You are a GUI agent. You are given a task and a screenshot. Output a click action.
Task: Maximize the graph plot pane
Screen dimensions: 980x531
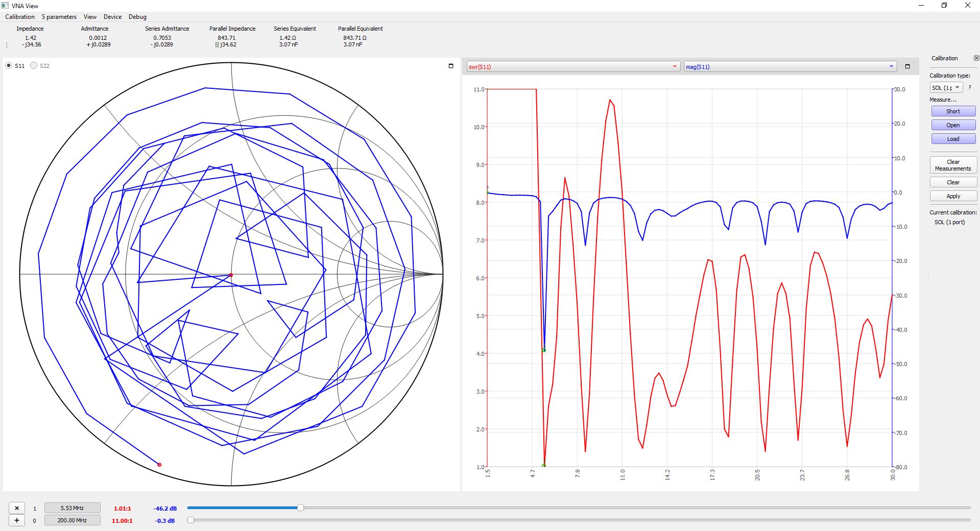point(907,66)
